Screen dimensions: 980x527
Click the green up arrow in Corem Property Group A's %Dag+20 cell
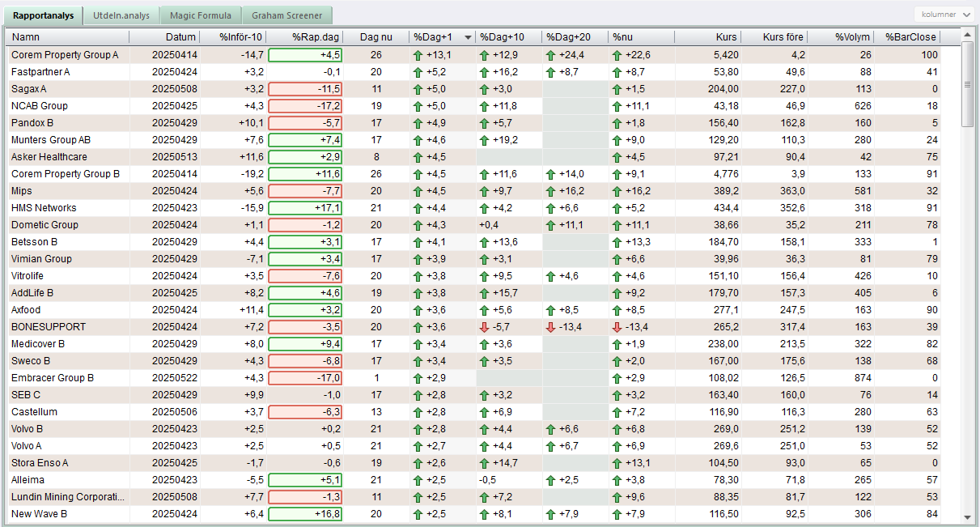point(551,55)
